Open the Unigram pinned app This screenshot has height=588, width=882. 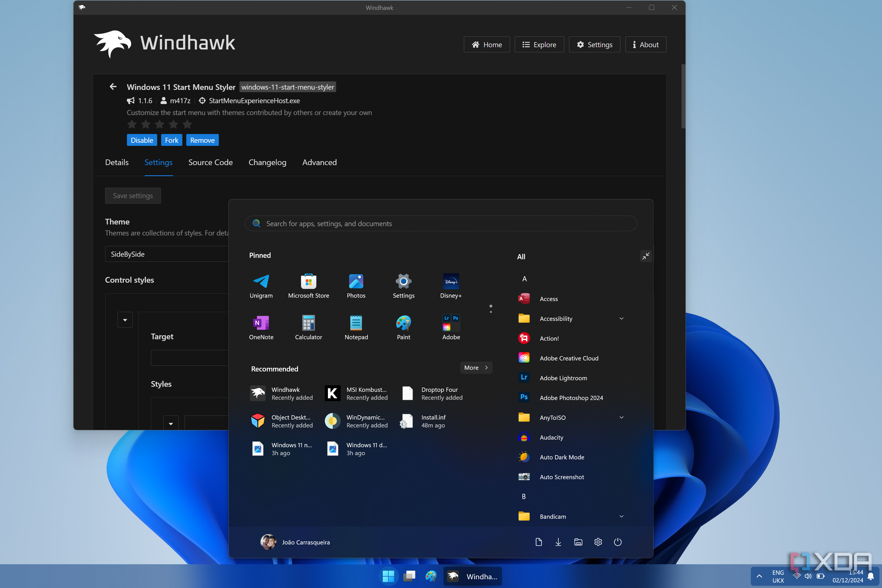(x=261, y=282)
